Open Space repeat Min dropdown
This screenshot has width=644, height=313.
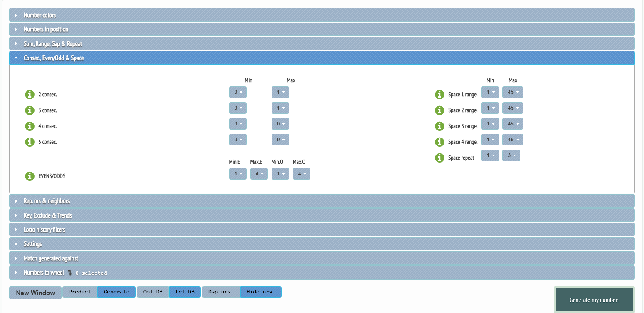[x=490, y=155]
